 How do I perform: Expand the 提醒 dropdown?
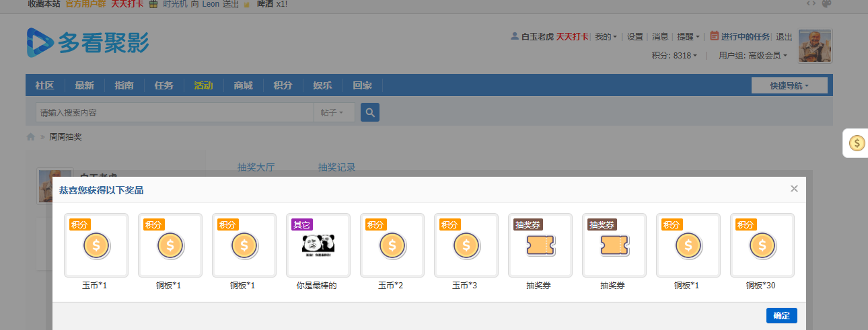point(688,37)
